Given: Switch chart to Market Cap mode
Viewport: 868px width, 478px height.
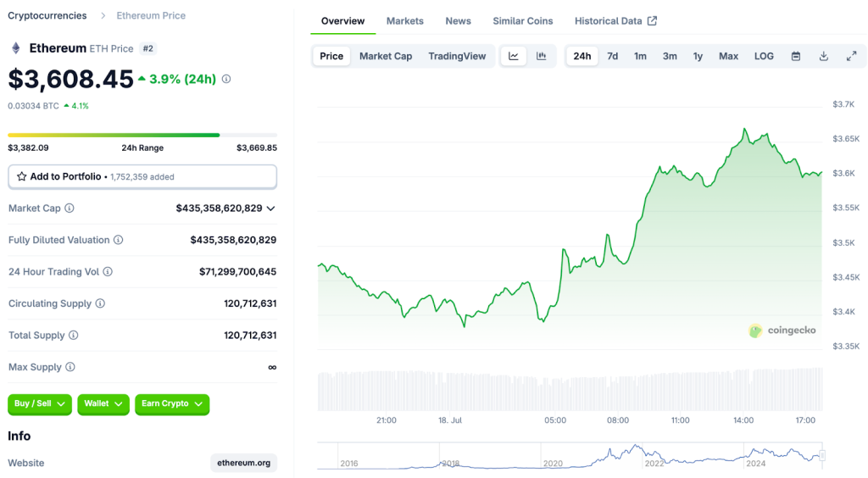Looking at the screenshot, I should 386,56.
